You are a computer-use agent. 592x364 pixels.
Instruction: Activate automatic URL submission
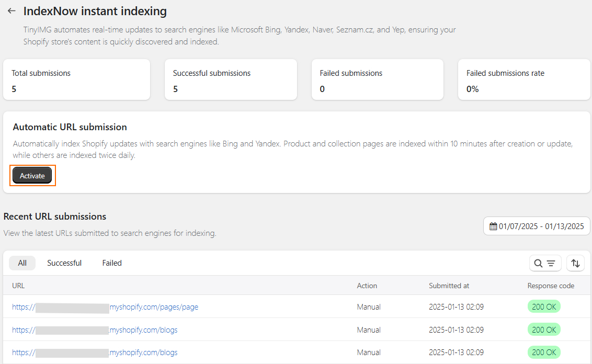coord(32,176)
